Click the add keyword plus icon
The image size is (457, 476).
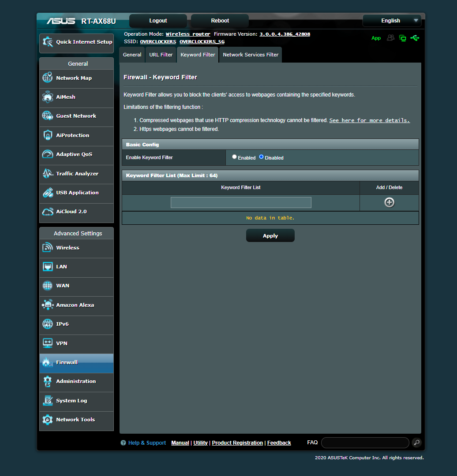click(x=389, y=202)
